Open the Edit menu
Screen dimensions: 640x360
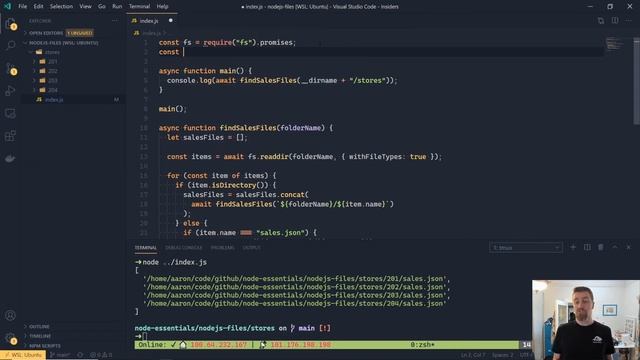point(38,6)
